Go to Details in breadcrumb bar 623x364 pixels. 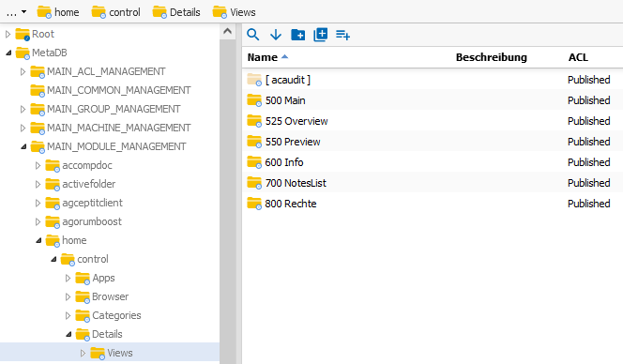(176, 12)
